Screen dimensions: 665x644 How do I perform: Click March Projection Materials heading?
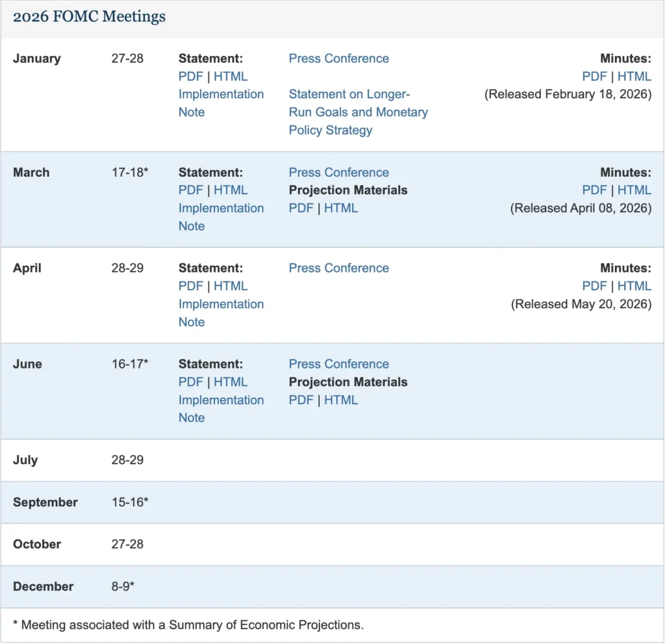point(348,190)
